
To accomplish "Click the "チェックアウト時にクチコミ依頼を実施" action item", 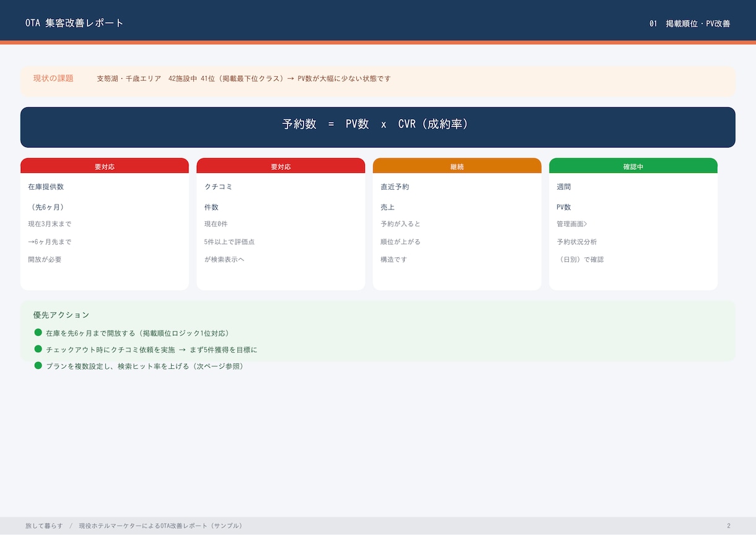I will [151, 350].
